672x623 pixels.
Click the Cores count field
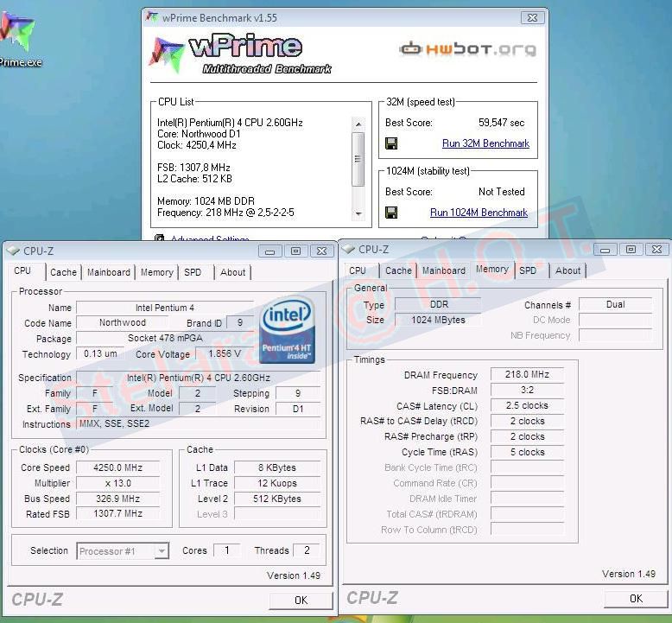[x=226, y=550]
